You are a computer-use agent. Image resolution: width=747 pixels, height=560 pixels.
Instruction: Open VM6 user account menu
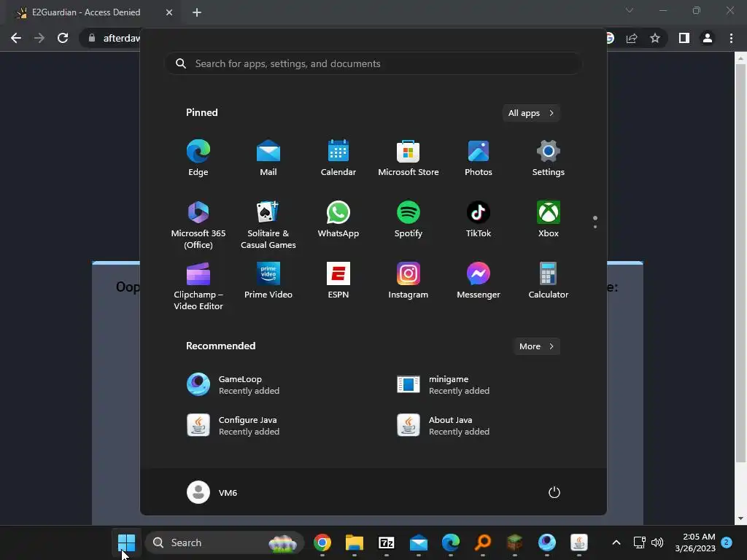pos(212,492)
